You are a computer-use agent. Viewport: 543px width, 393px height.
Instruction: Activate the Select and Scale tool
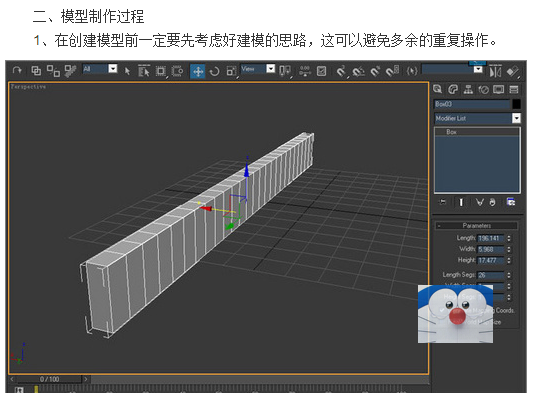point(231,71)
